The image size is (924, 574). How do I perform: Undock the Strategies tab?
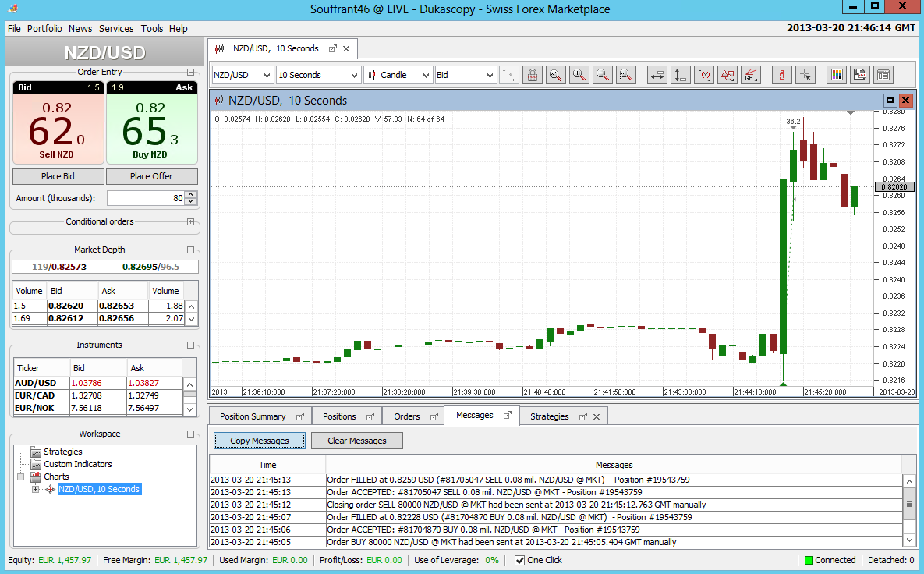pos(582,416)
